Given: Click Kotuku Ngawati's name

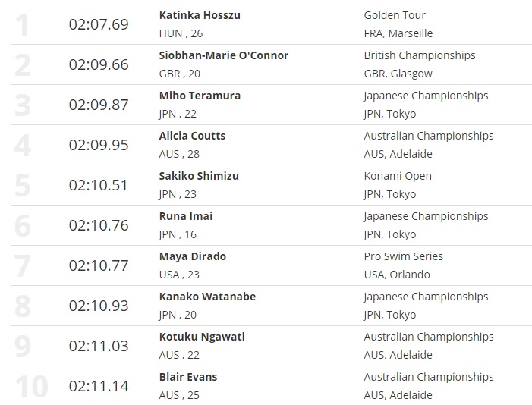Looking at the screenshot, I should coord(202,337).
